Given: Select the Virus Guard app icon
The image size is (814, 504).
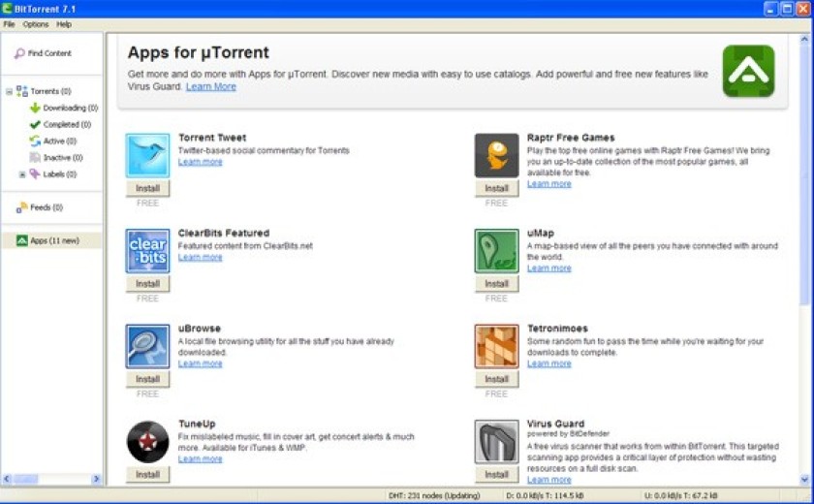Looking at the screenshot, I should 496,442.
